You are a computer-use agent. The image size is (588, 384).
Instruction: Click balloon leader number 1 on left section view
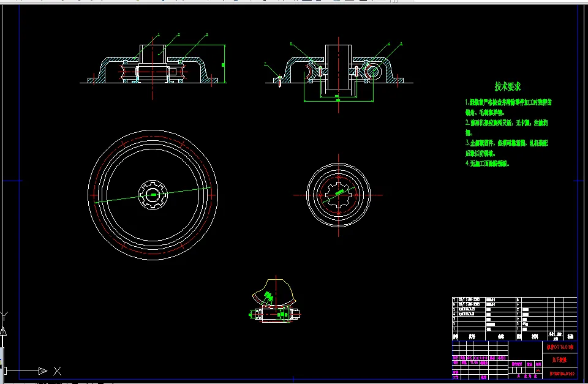(x=159, y=34)
